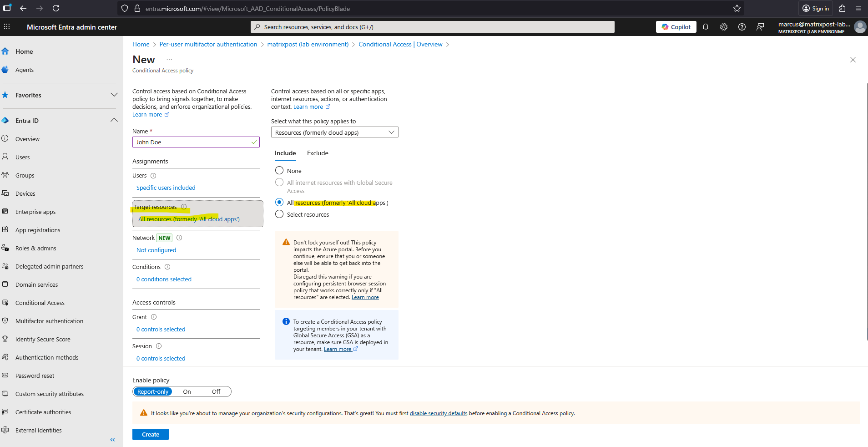
Task: Show info tooltip for Target resources
Action: coord(184,207)
